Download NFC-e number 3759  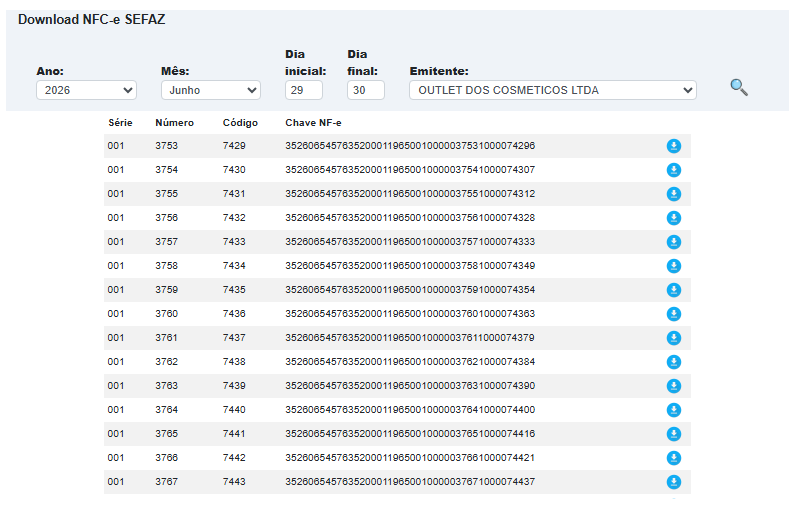(x=674, y=290)
